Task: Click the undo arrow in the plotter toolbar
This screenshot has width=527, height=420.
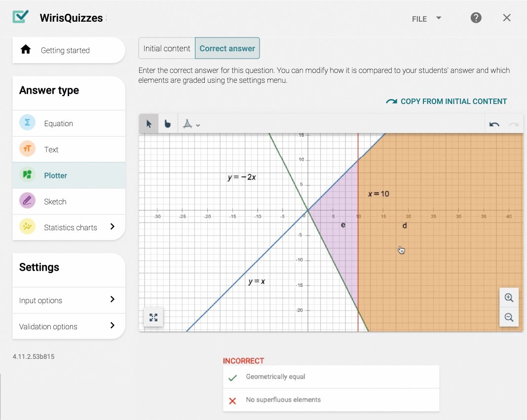Action: point(494,124)
